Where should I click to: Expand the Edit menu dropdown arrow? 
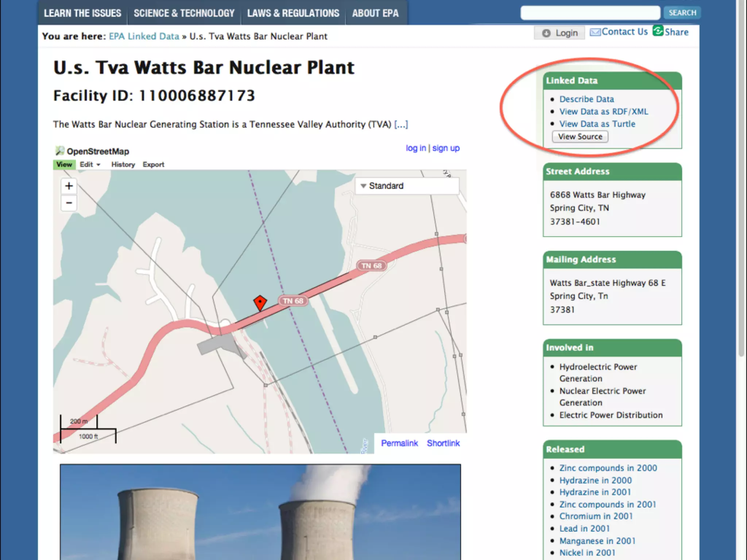98,165
